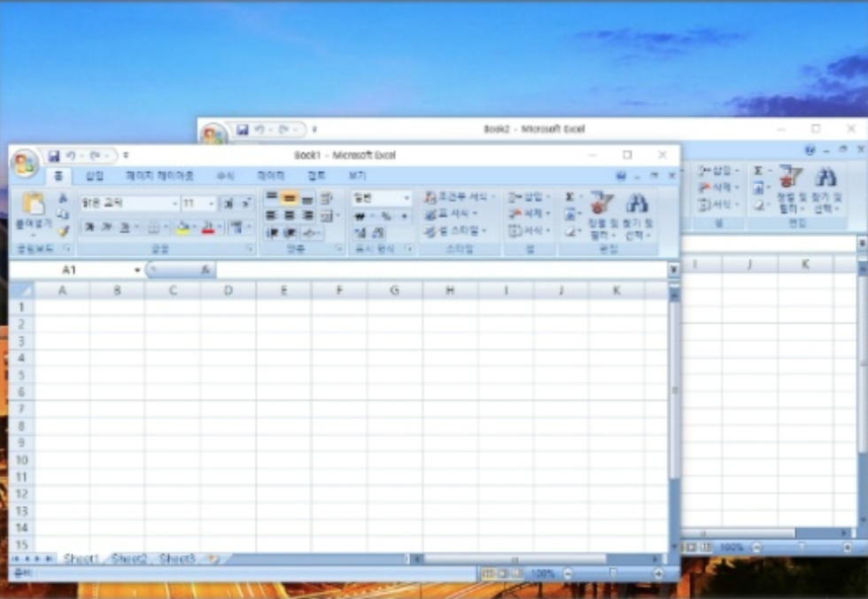Switch to Review ribbon tab
868x599 pixels.
click(316, 176)
